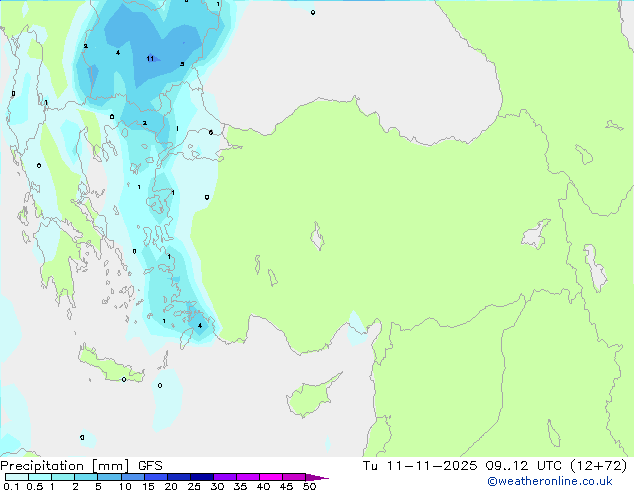
Task: Click legend tick label '10'
Action: pos(125,486)
